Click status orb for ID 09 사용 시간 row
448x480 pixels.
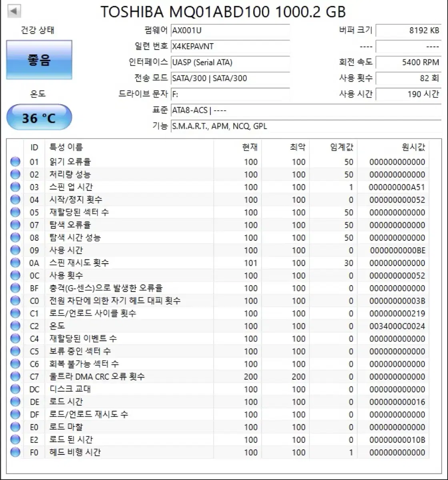[15, 250]
